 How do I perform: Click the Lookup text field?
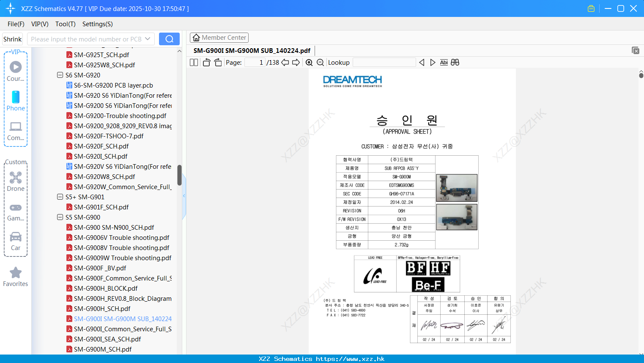(384, 62)
